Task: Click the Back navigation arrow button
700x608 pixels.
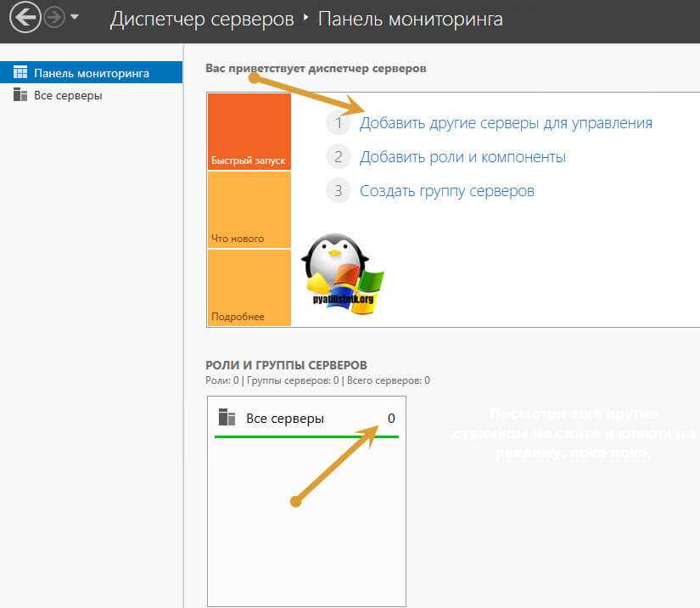Action: (25, 18)
